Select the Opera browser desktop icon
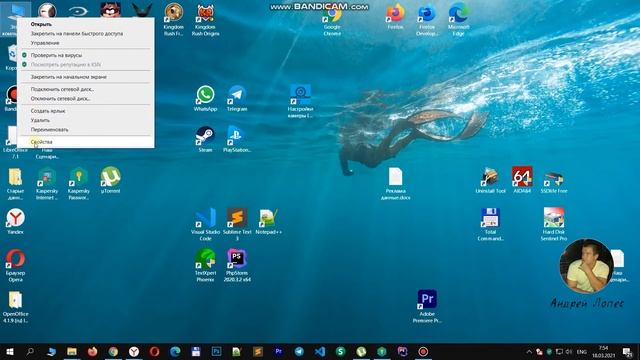The width and height of the screenshot is (640, 360). click(x=16, y=265)
